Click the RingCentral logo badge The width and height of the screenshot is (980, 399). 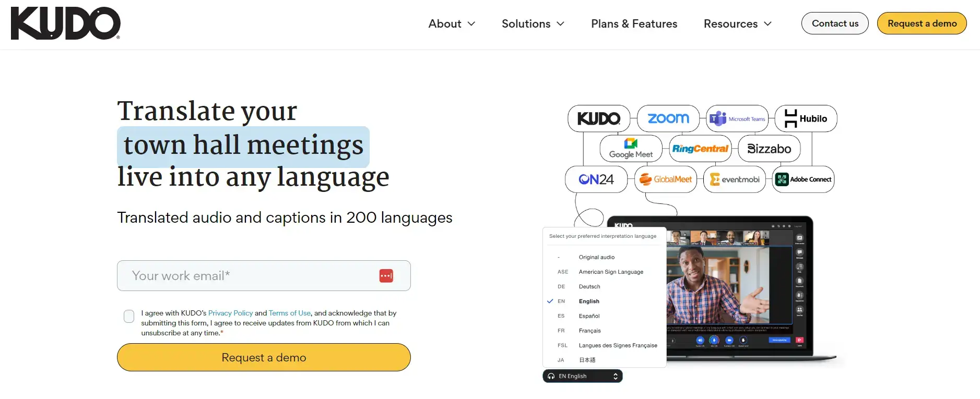coord(700,149)
